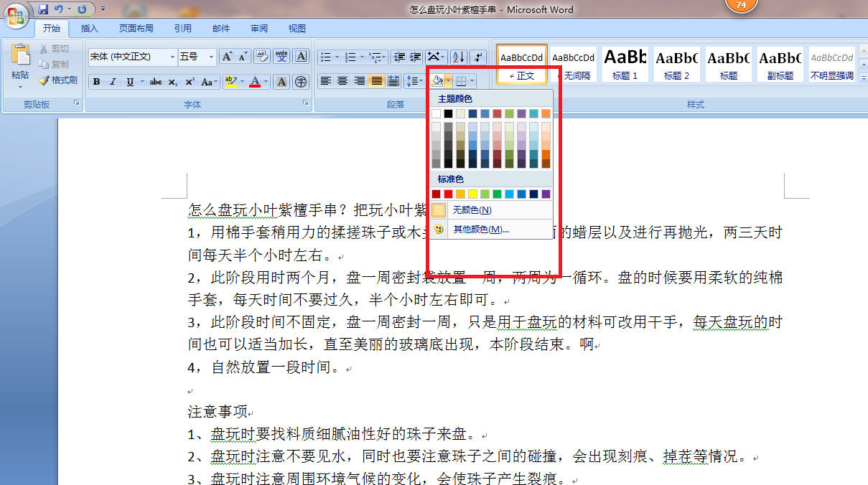Screen dimensions: 868x485
Task: Open the font name dropdown 宋体
Action: (x=172, y=57)
